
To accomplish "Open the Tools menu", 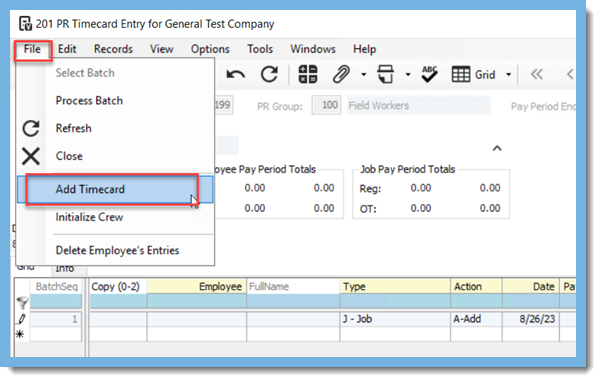I will (260, 49).
